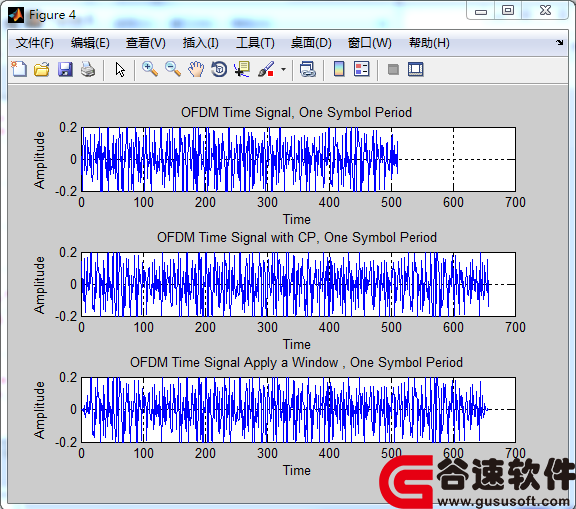Click the New Figure icon
Screen dimensions: 576x509
19,69
